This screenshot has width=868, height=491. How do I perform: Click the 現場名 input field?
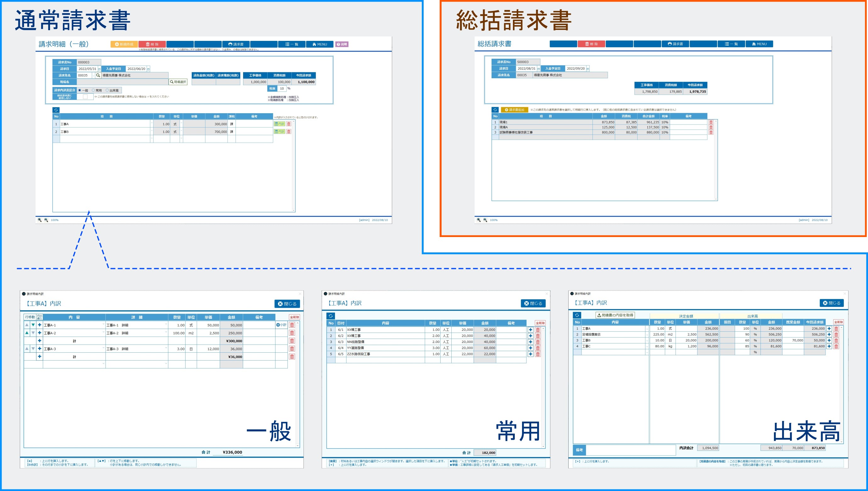point(123,82)
